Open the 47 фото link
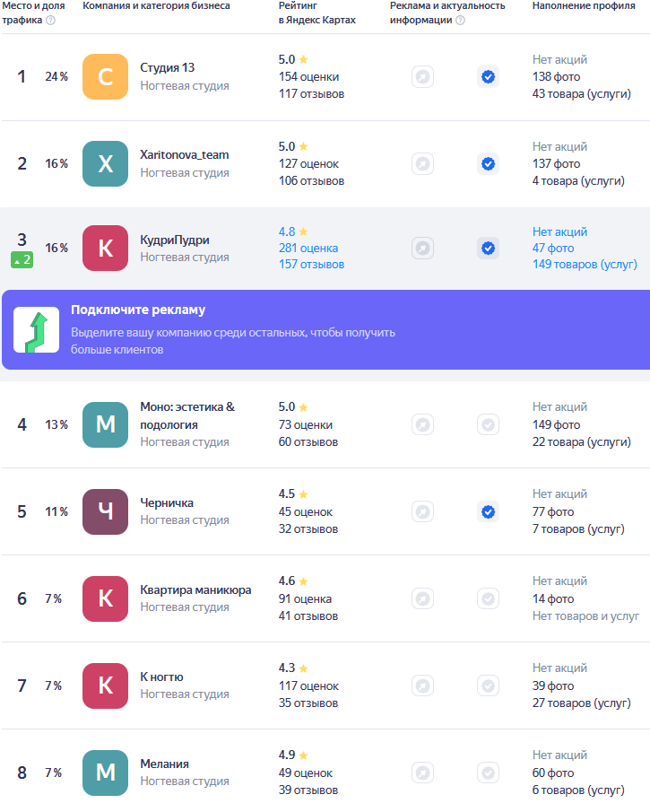 [x=553, y=248]
